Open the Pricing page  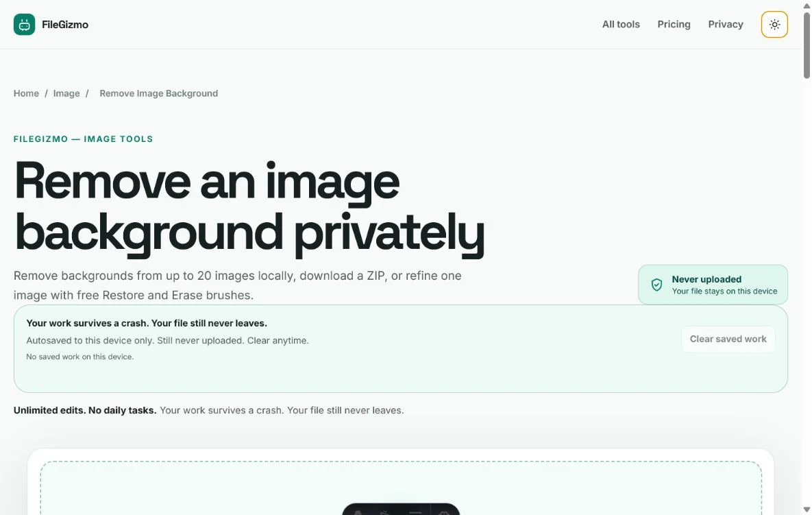point(674,25)
